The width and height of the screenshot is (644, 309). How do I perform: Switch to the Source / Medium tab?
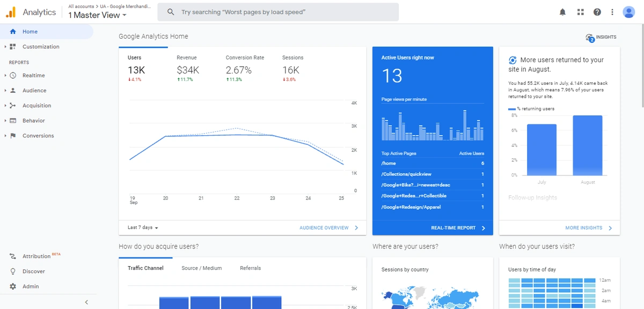202,268
